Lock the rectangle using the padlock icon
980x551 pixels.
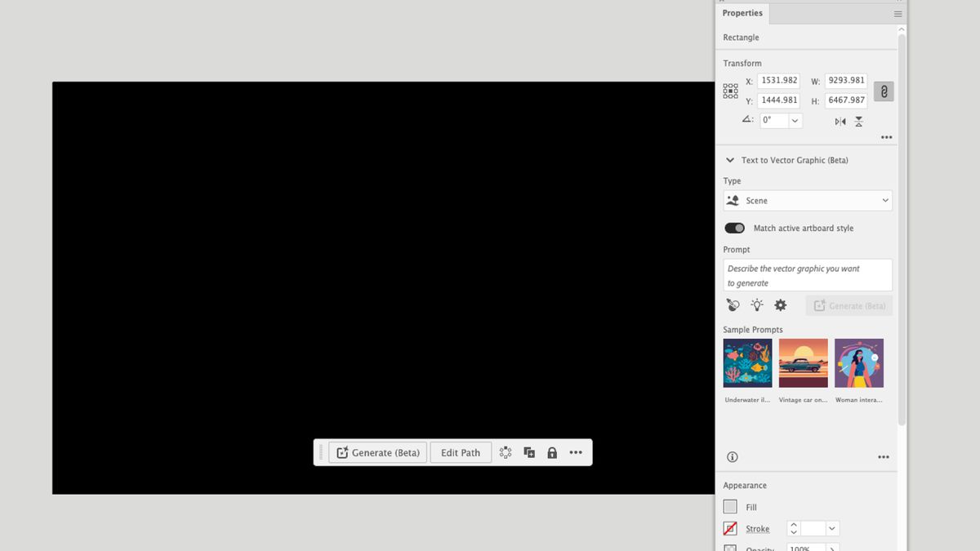click(x=552, y=451)
